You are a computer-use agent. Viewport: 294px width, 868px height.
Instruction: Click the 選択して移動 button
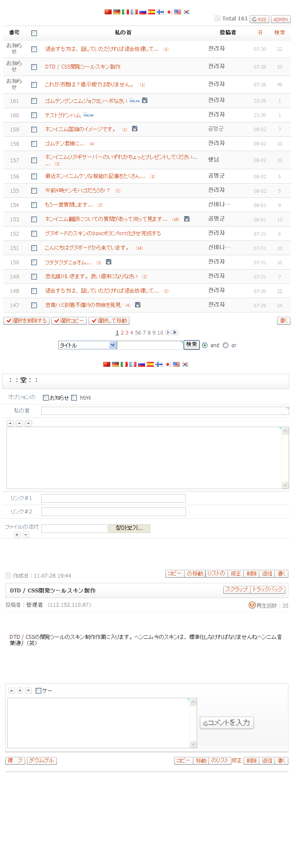pos(109,321)
